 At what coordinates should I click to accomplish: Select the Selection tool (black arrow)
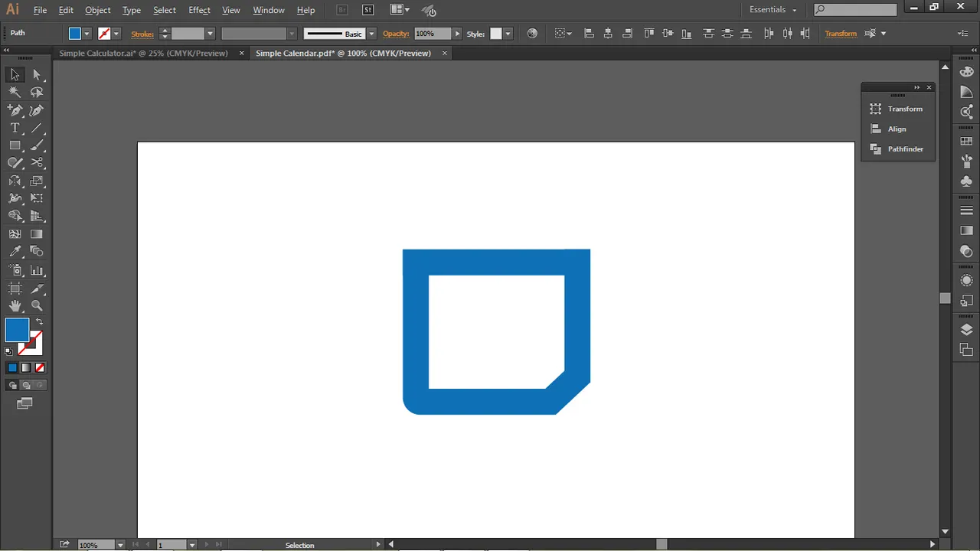coord(15,74)
